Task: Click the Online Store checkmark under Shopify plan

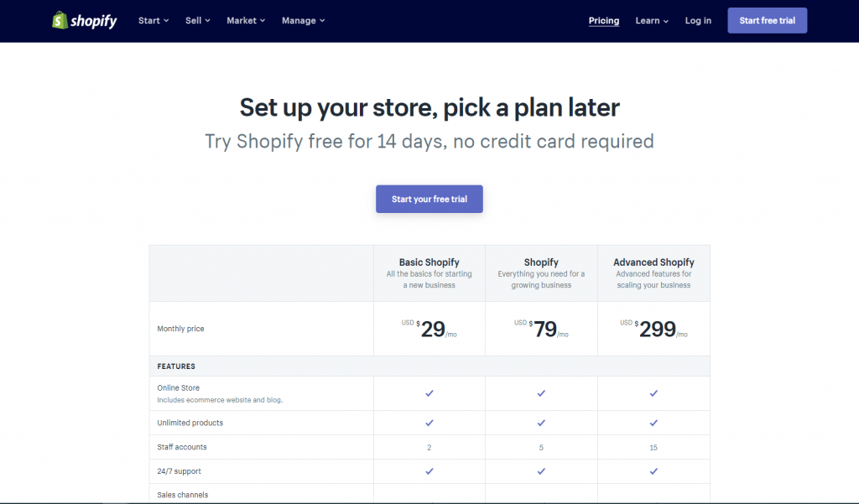Action: 541,393
